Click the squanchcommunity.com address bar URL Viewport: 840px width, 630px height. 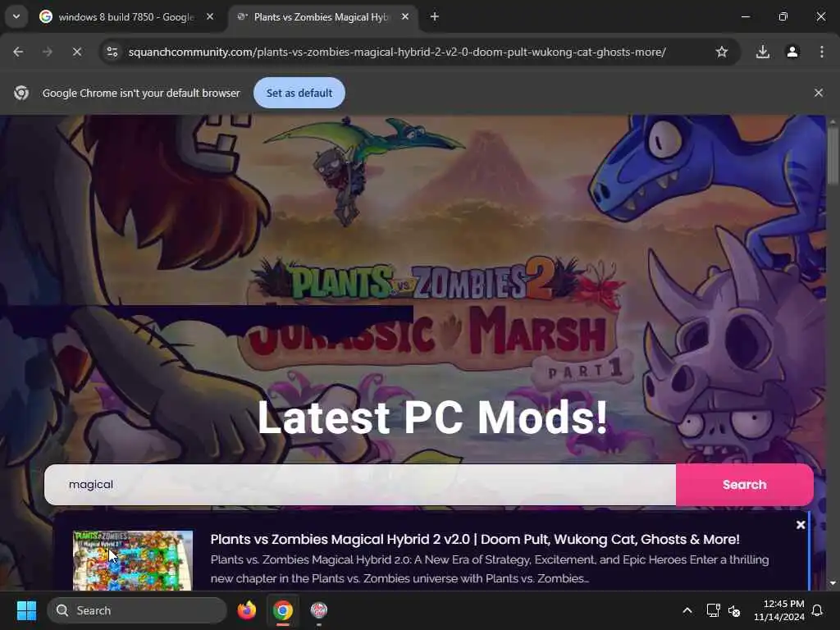pos(397,52)
